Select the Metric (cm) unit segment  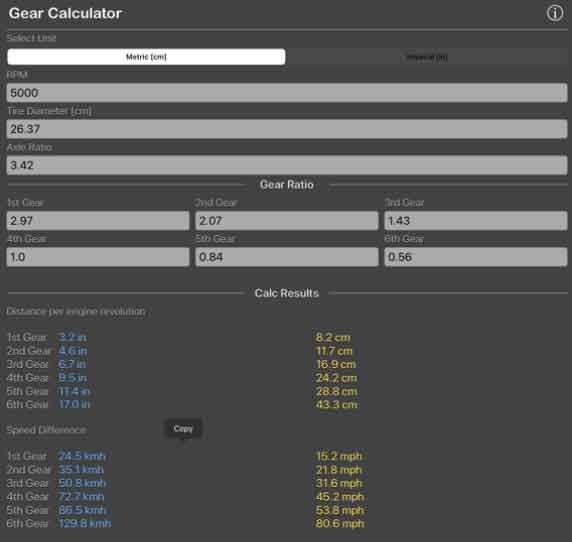tap(146, 57)
